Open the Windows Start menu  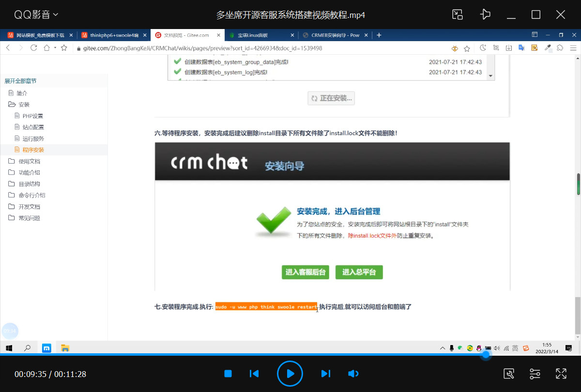pos(9,347)
